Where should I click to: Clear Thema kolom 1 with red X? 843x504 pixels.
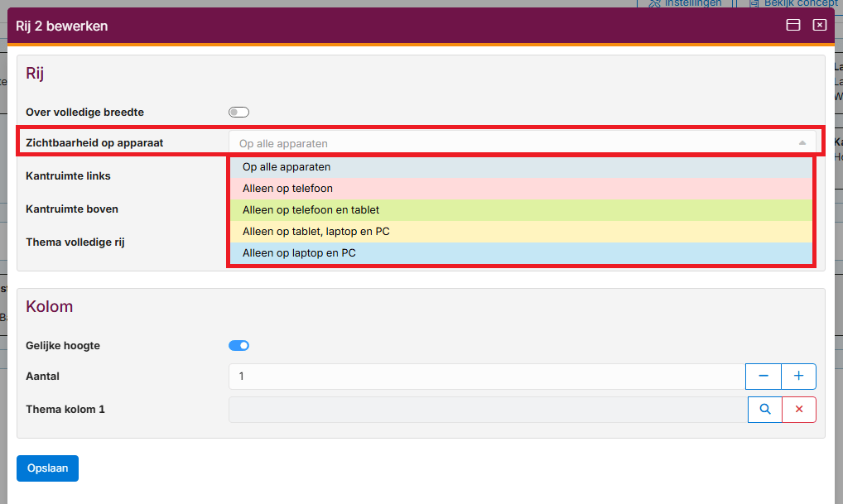799,410
